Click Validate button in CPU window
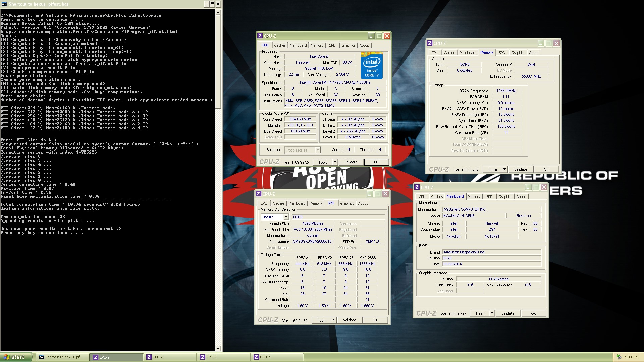Screen dimensions: 644x362 click(x=351, y=162)
